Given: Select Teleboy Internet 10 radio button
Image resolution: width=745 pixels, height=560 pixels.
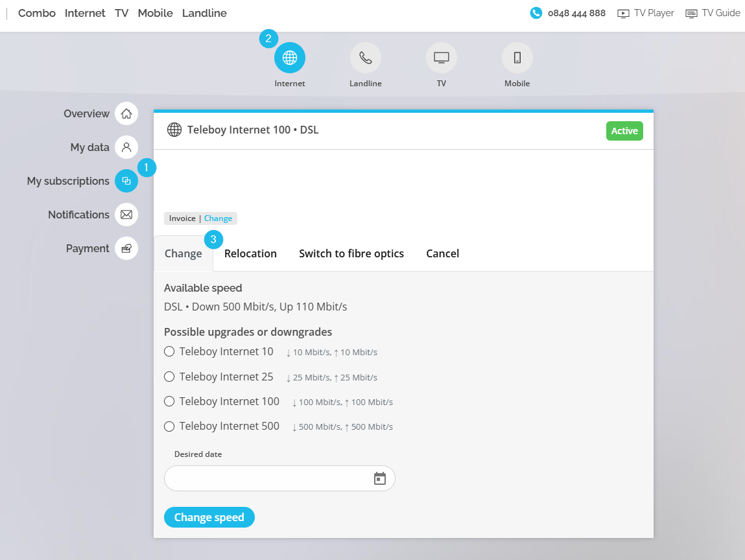Looking at the screenshot, I should pyautogui.click(x=169, y=351).
